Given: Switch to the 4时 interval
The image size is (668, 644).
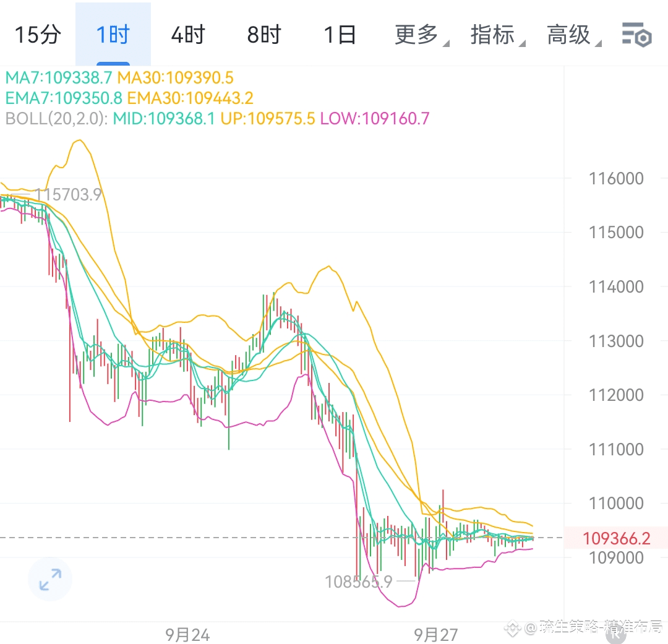Looking at the screenshot, I should [188, 35].
